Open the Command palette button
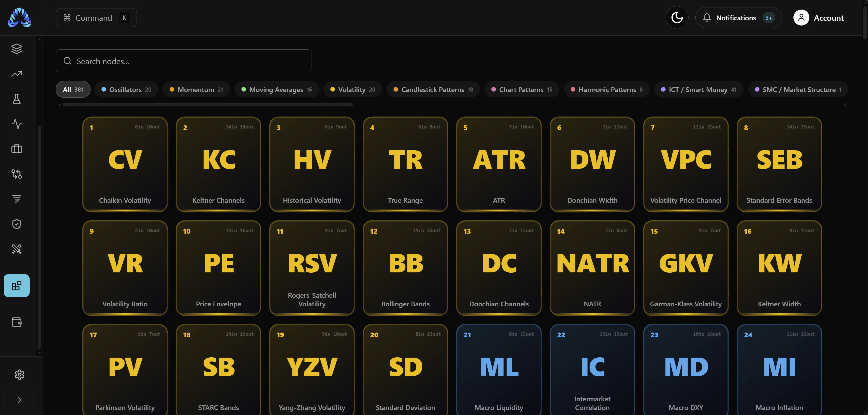Viewport: 868px width, 415px height. [x=96, y=18]
